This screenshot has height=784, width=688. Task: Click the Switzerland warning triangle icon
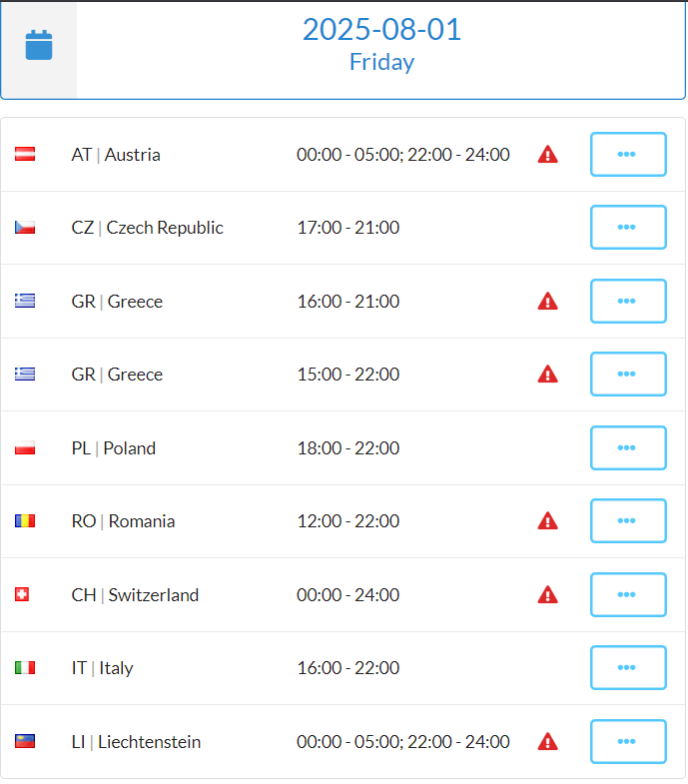547,594
